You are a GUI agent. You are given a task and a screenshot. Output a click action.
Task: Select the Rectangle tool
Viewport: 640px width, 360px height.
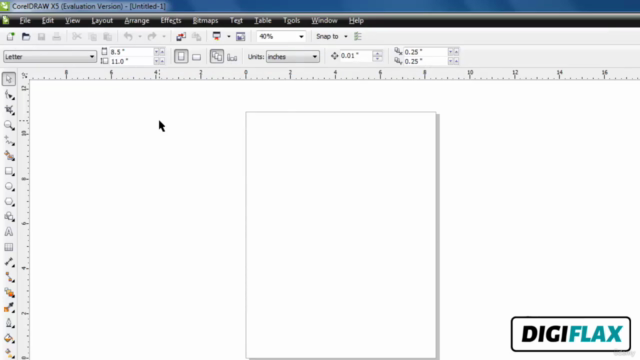[x=9, y=171]
